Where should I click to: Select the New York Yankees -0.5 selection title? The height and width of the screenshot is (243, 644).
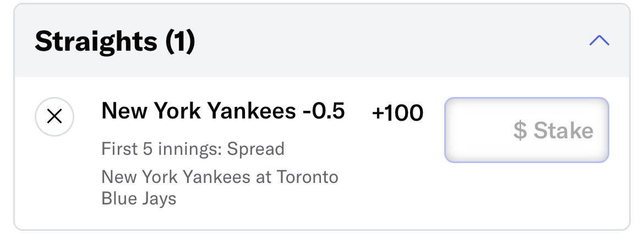pyautogui.click(x=223, y=111)
